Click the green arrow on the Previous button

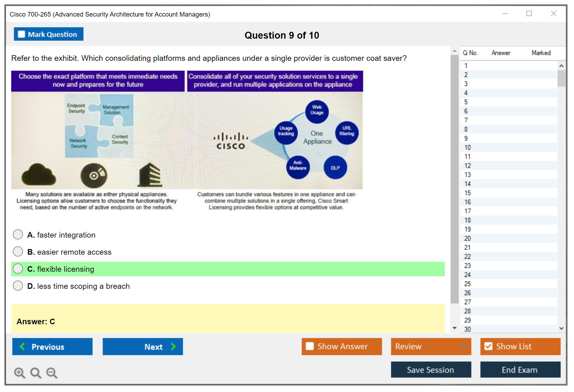pos(22,346)
